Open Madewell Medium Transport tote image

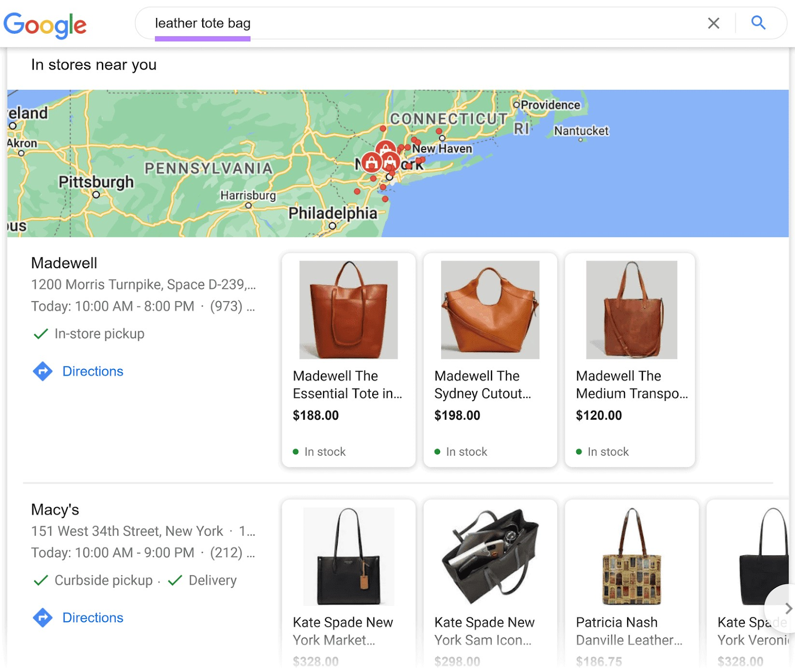click(632, 310)
